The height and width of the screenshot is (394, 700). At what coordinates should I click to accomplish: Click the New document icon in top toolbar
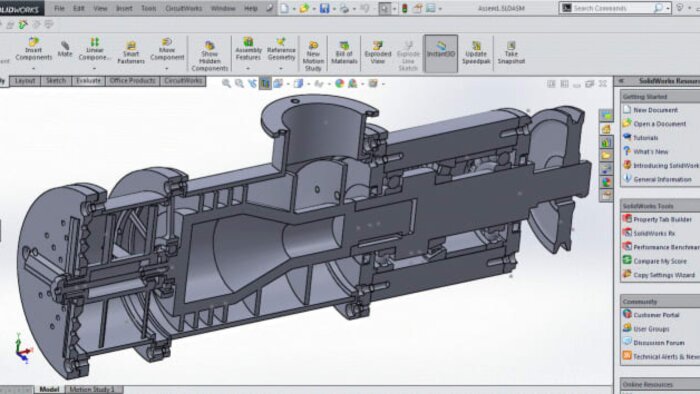pyautogui.click(x=284, y=8)
